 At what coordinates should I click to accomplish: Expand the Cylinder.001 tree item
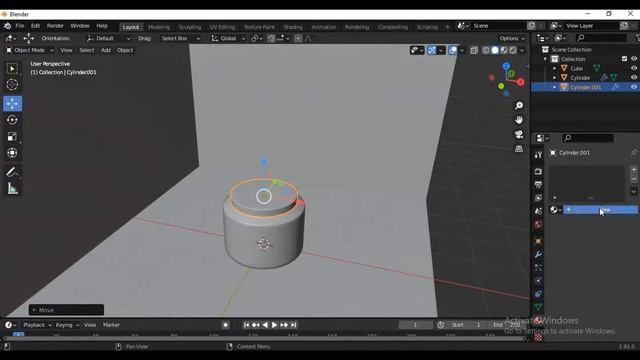554,87
